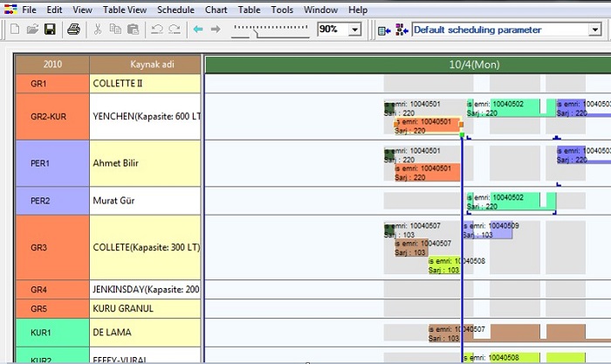Open the Schedule menu
The image size is (611, 364).
(175, 10)
